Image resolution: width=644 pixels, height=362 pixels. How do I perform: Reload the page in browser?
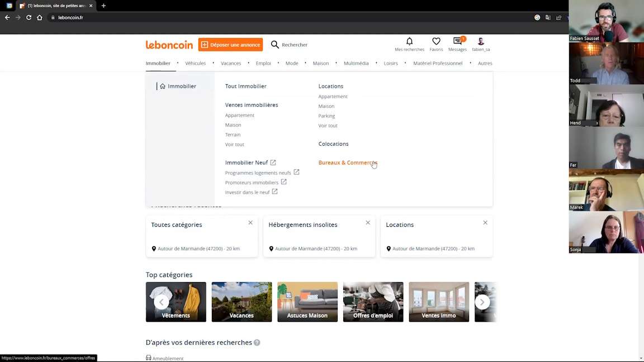tap(29, 18)
